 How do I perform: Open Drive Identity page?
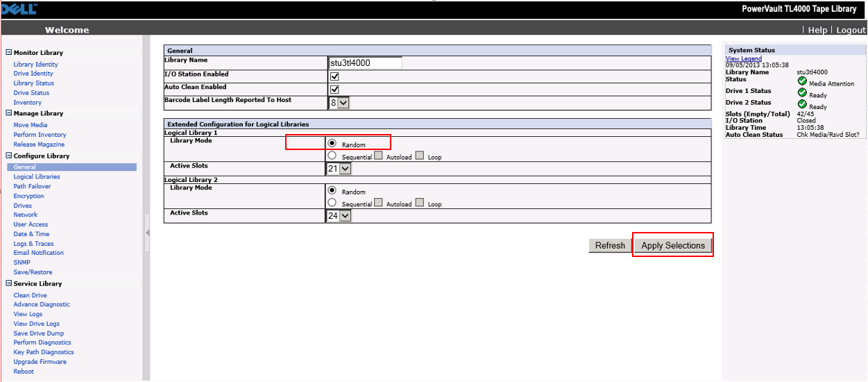[x=33, y=74]
